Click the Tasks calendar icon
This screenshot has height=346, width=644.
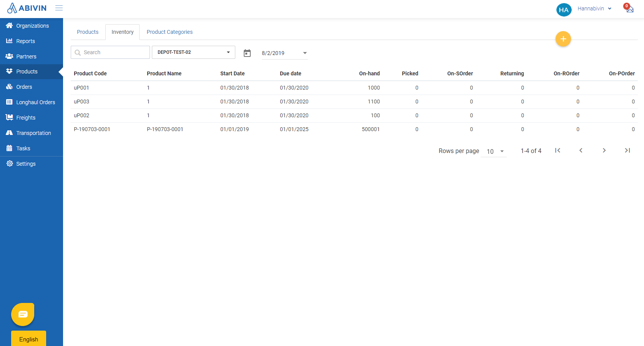9,148
